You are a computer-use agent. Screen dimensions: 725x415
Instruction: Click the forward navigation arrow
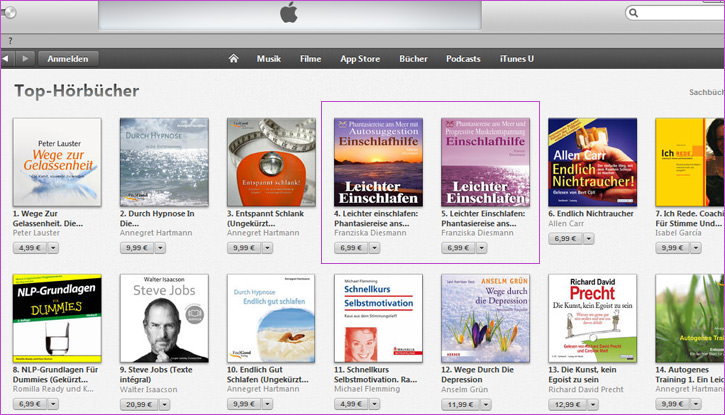pos(25,59)
